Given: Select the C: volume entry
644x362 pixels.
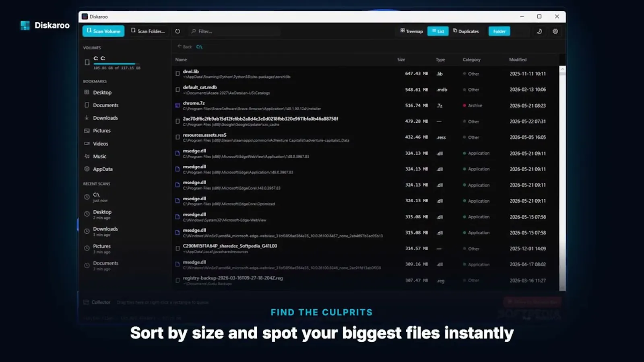Looking at the screenshot, I should [x=112, y=62].
